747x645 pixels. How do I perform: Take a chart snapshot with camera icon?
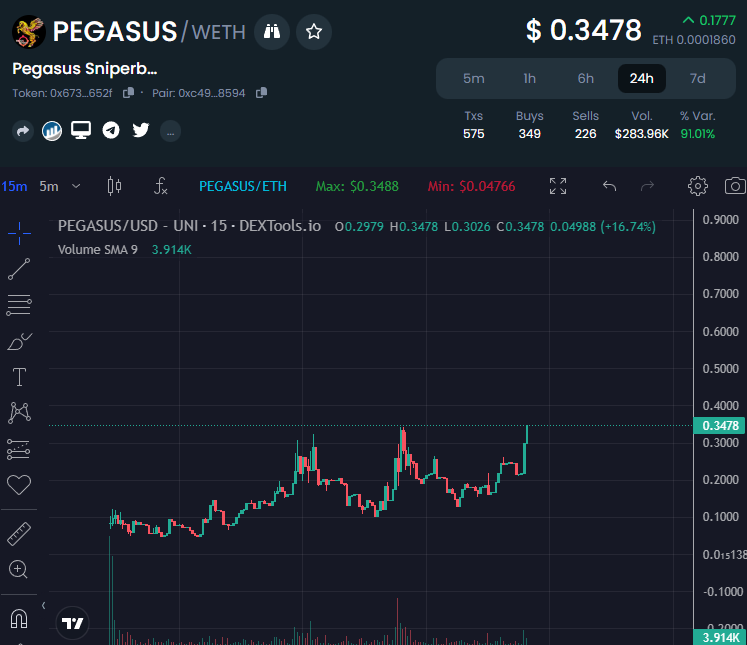735,186
